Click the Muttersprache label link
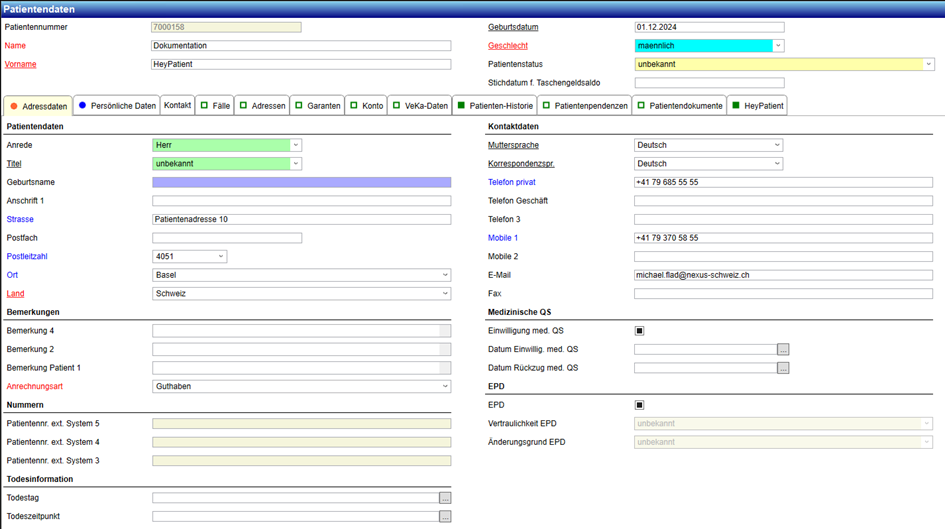This screenshot has height=529, width=945. (513, 145)
